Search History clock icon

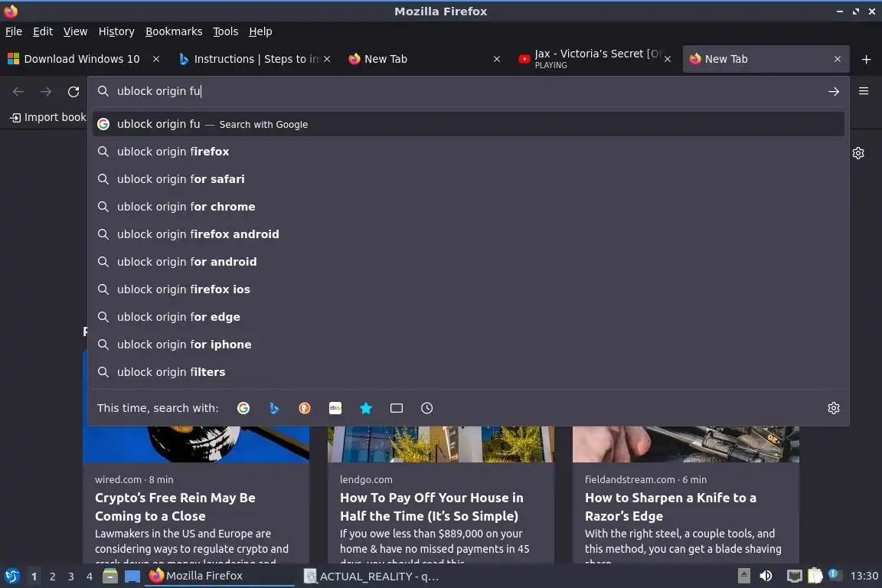click(427, 408)
